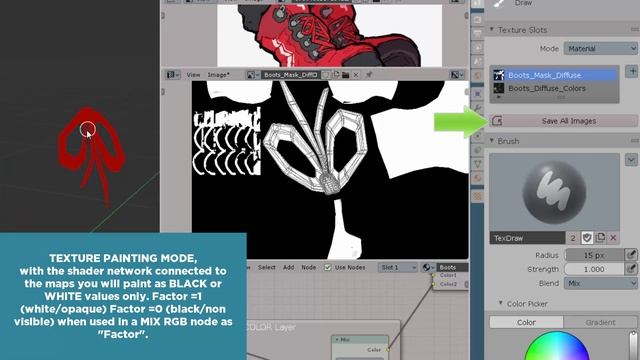Switch to the Color tab
640x360 pixels.
pos(526,322)
